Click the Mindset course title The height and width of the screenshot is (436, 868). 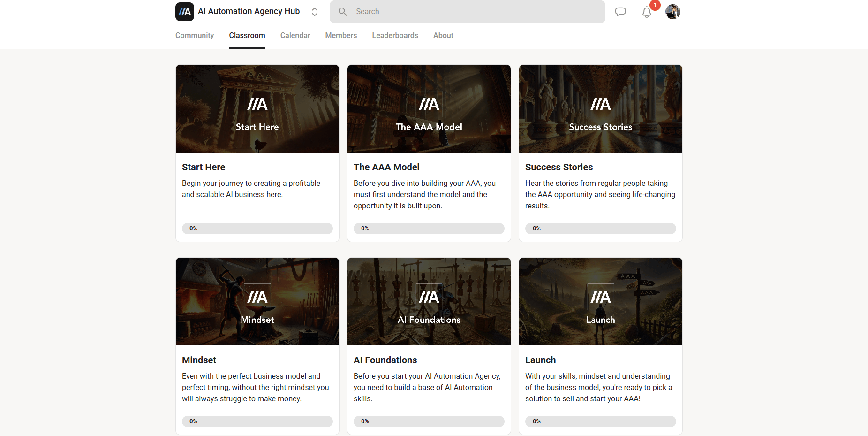pos(199,360)
